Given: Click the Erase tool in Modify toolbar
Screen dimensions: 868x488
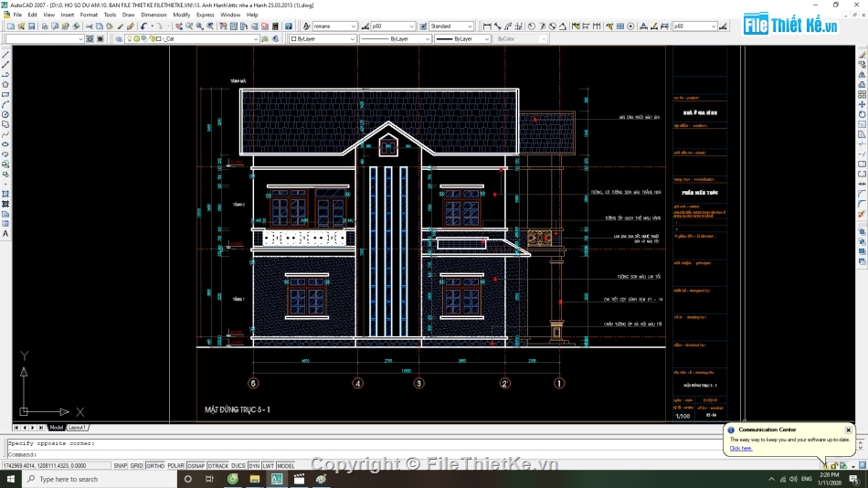Looking at the screenshot, I should 862,55.
